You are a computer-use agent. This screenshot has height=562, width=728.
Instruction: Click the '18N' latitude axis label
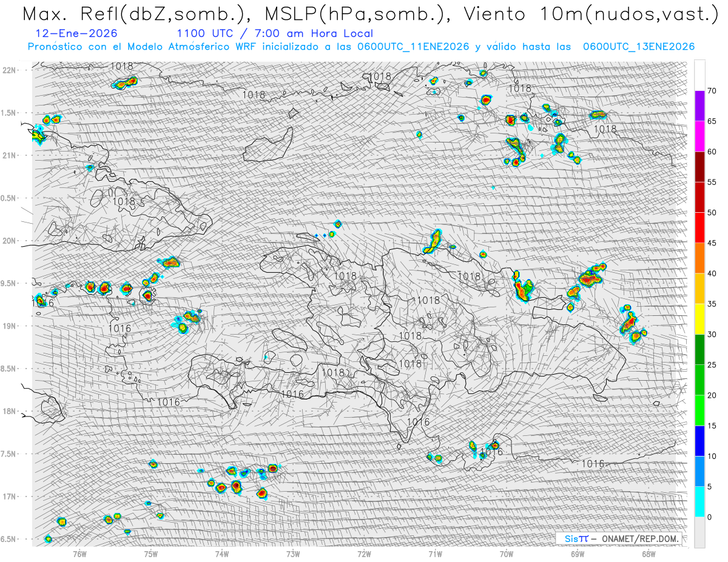pos(10,411)
